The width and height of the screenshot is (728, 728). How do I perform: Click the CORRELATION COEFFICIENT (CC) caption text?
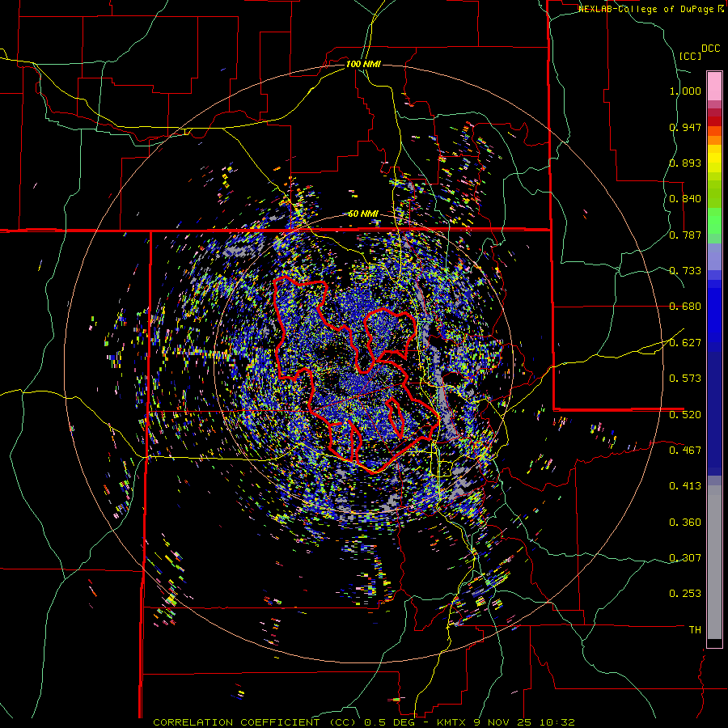point(255,722)
